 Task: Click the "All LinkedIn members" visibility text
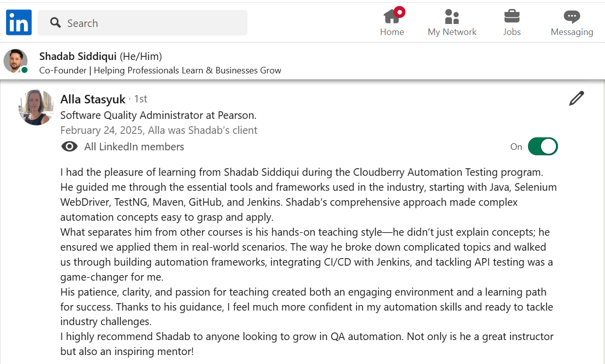click(134, 147)
